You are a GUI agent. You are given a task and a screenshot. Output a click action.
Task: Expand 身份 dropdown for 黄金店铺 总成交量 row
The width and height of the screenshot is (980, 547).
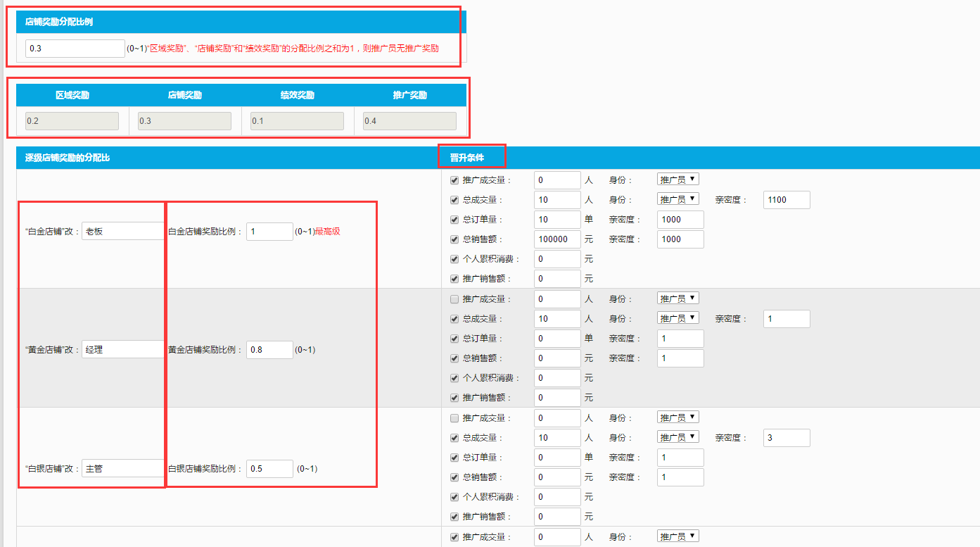point(677,318)
